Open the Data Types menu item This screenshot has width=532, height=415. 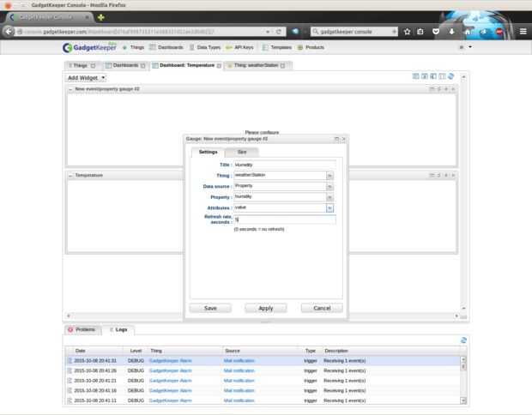click(205, 47)
